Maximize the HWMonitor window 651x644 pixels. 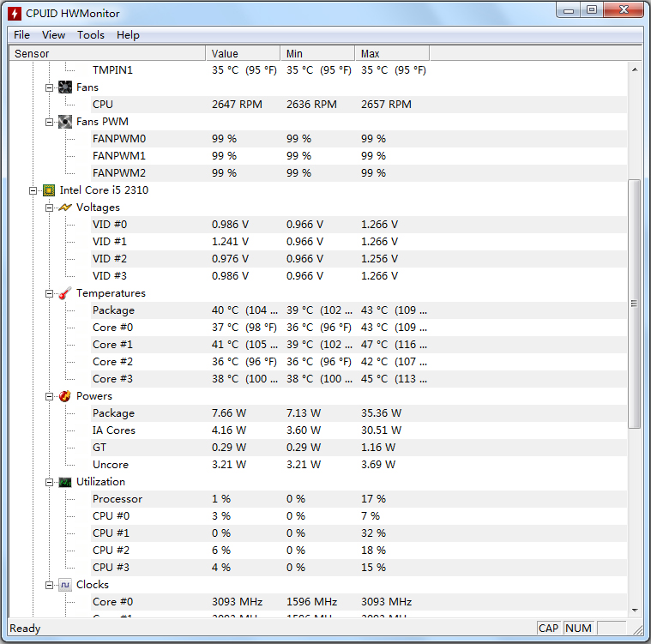tap(592, 10)
